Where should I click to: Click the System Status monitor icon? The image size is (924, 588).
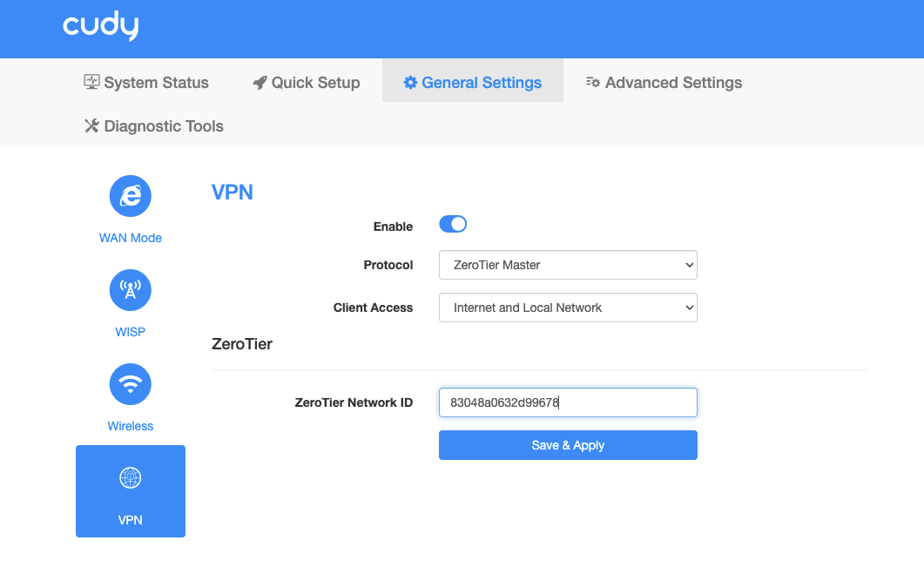point(91,82)
